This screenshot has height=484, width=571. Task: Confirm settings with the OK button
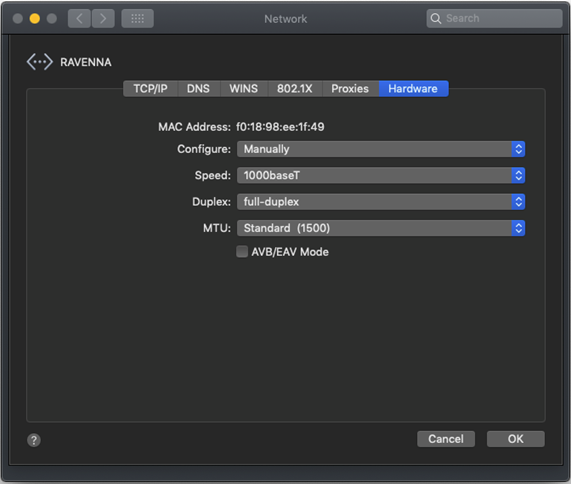pos(516,439)
